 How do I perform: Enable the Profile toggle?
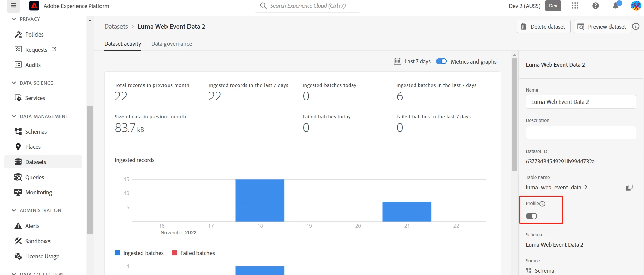click(531, 216)
